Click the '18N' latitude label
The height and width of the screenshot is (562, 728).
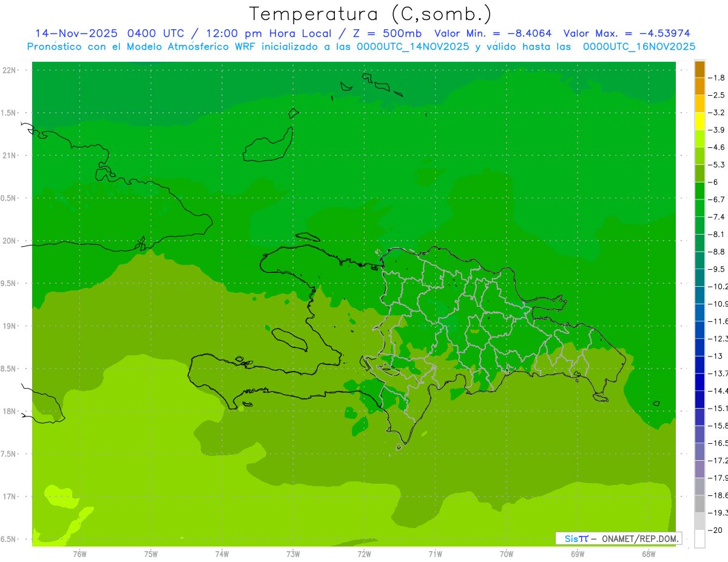coord(10,412)
